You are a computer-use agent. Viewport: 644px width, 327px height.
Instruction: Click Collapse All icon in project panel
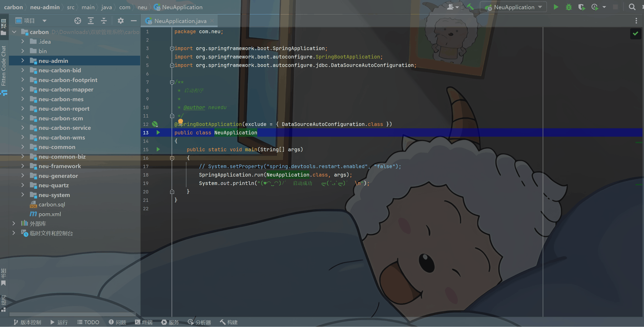(x=104, y=21)
